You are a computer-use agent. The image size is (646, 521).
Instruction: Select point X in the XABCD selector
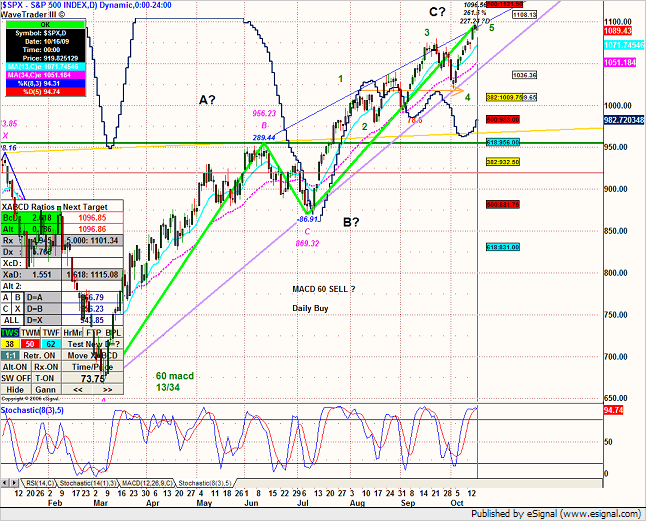coord(18,309)
